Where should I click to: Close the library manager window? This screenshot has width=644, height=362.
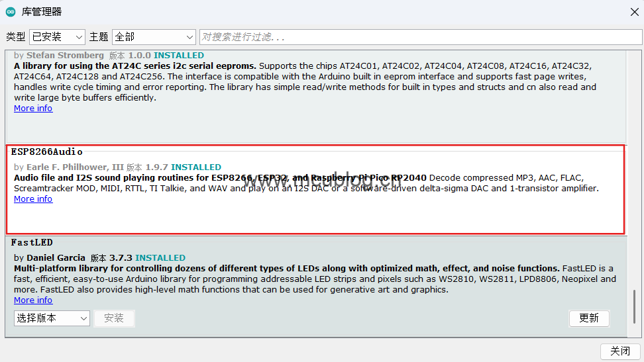click(634, 12)
